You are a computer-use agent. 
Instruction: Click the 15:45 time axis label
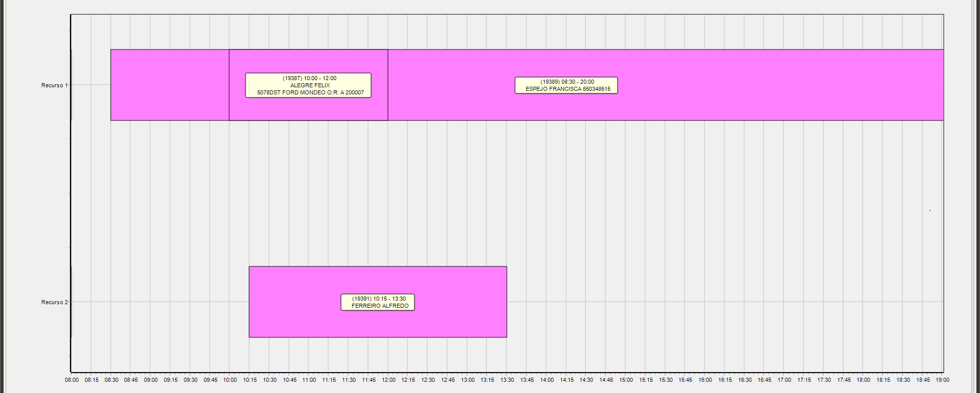[685, 380]
